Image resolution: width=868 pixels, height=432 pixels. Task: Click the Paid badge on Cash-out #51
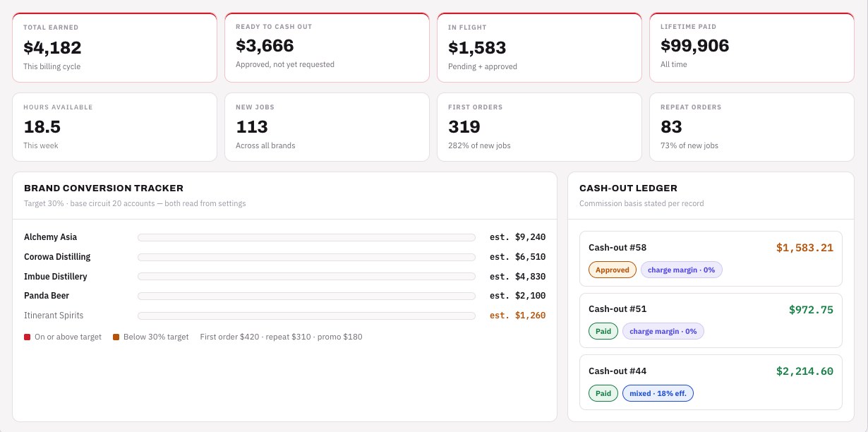tap(603, 331)
